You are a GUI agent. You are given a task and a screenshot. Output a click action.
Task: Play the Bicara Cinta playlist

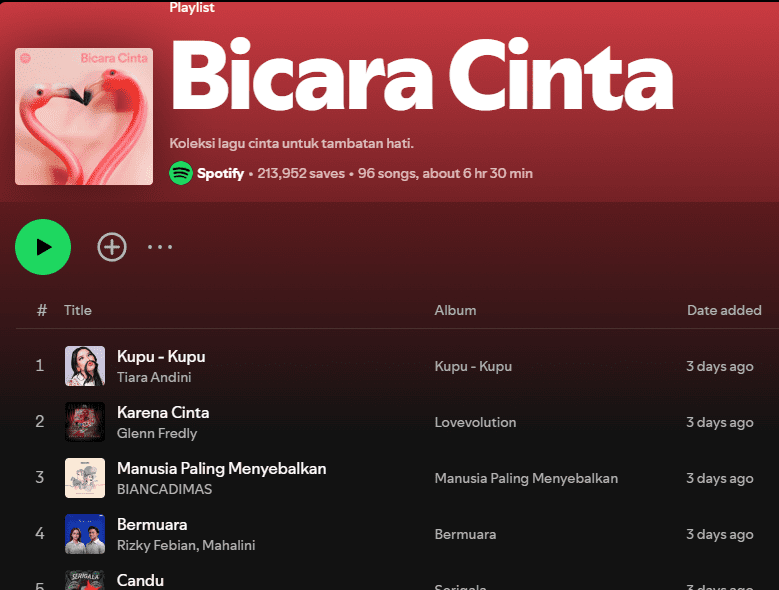point(43,247)
